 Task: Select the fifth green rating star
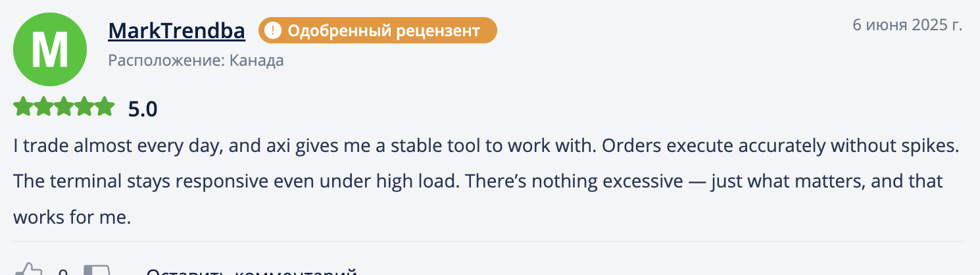(x=105, y=107)
